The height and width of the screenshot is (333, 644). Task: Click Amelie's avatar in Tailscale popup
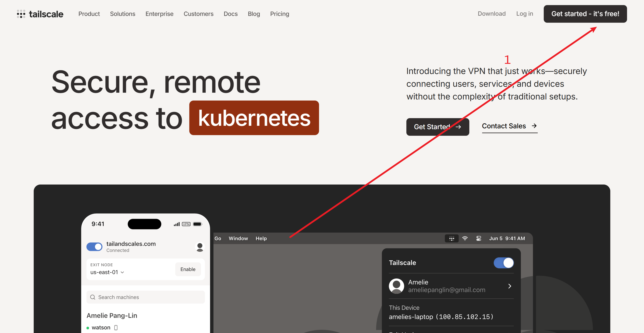pyautogui.click(x=396, y=286)
